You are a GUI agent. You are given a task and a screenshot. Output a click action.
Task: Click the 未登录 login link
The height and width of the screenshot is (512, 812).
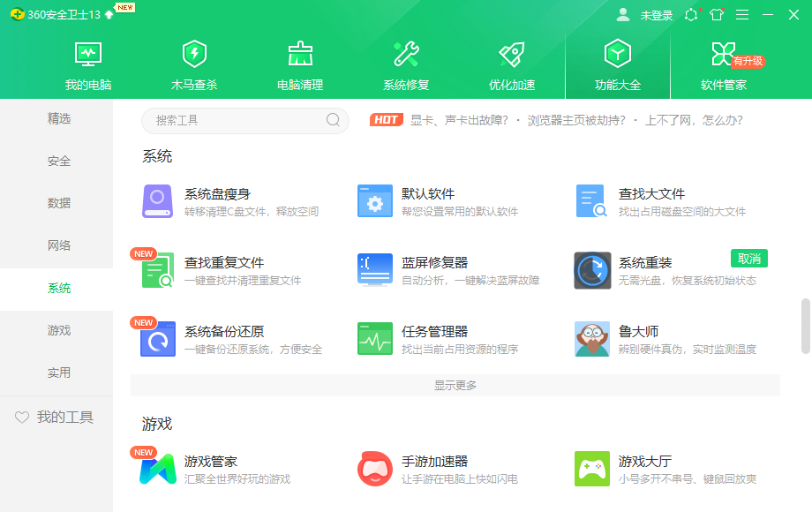(x=656, y=15)
